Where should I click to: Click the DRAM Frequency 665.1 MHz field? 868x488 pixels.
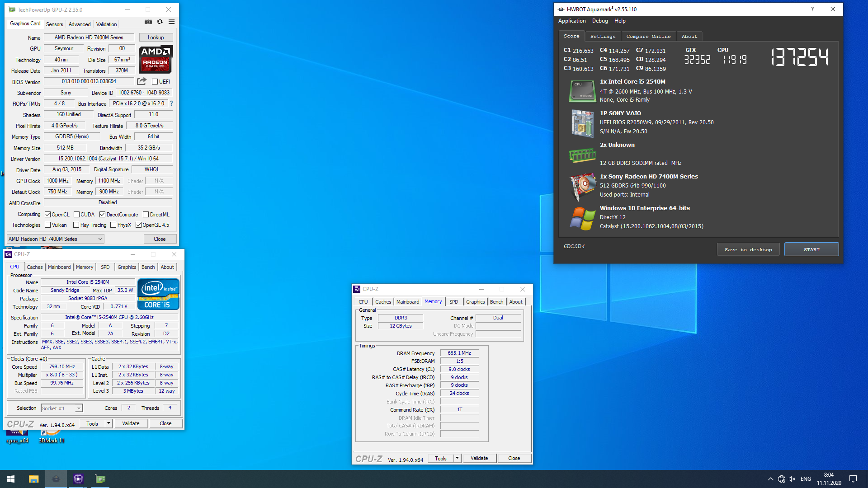click(x=459, y=353)
